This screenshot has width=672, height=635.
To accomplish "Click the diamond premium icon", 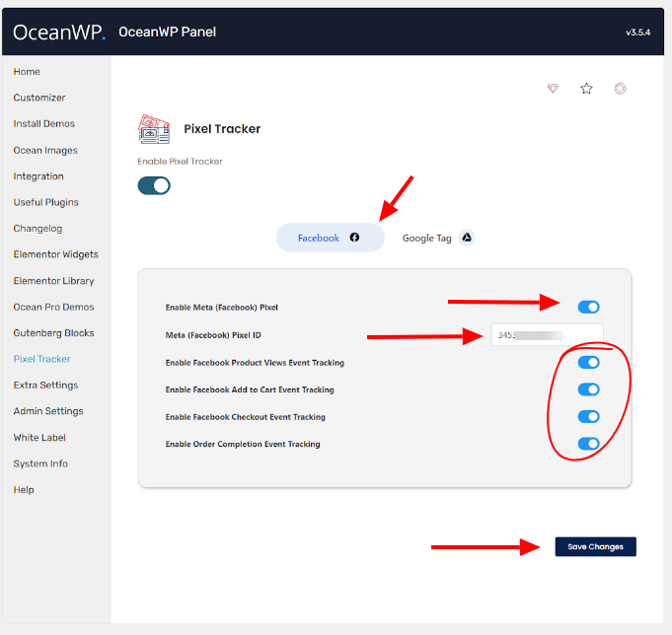I will 553,88.
